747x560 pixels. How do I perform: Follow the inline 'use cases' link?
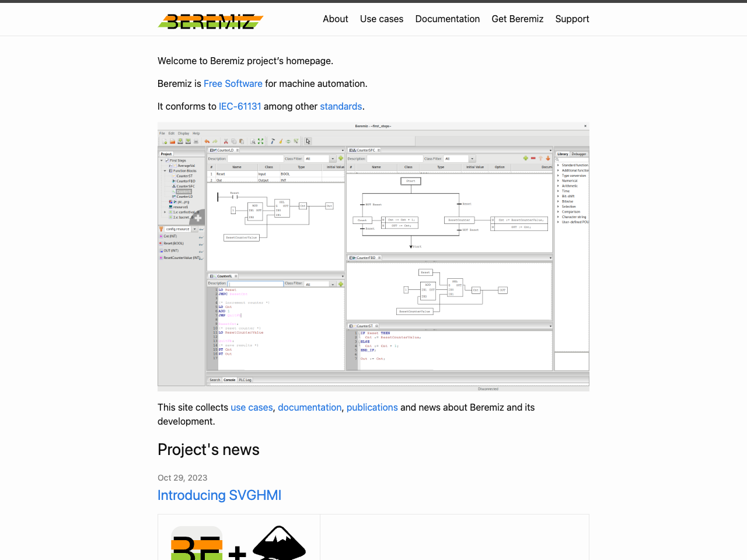pyautogui.click(x=252, y=407)
